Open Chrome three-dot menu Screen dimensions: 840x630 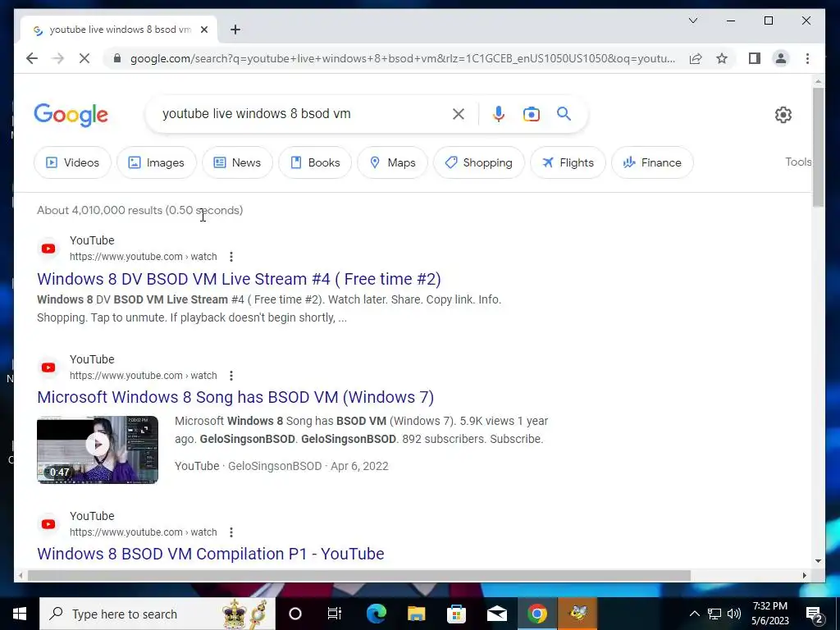click(x=807, y=58)
